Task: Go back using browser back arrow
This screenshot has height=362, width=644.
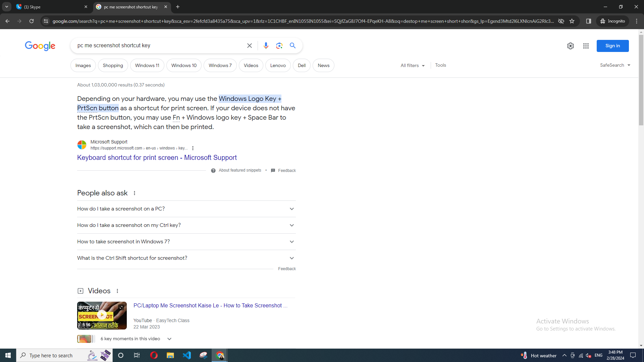Action: [7, 21]
